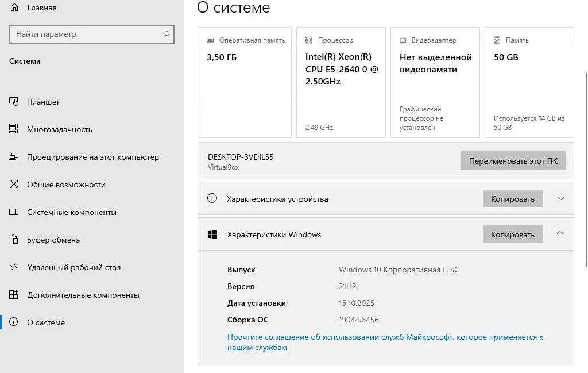Select the Удаленный рабочий стол icon
The image size is (588, 373).
click(14, 267)
